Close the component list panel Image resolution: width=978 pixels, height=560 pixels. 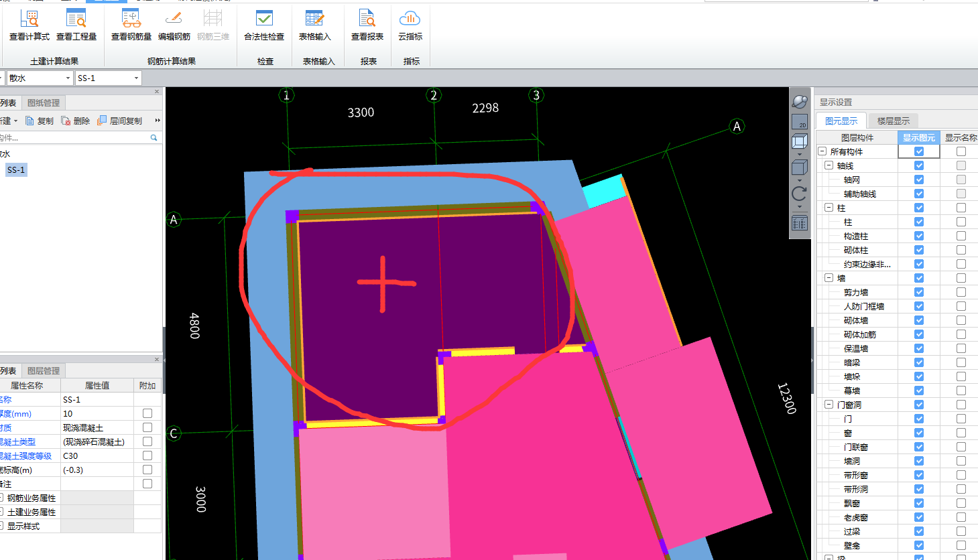click(157, 92)
